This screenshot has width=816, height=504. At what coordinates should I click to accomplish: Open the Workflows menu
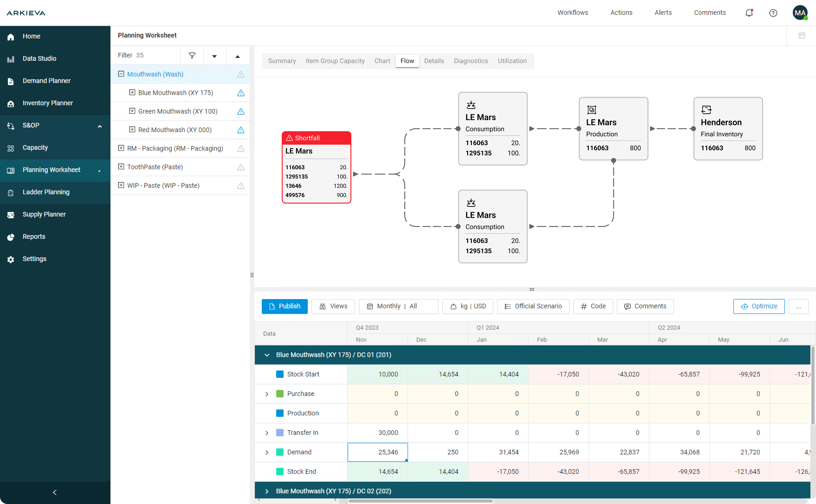(x=573, y=13)
